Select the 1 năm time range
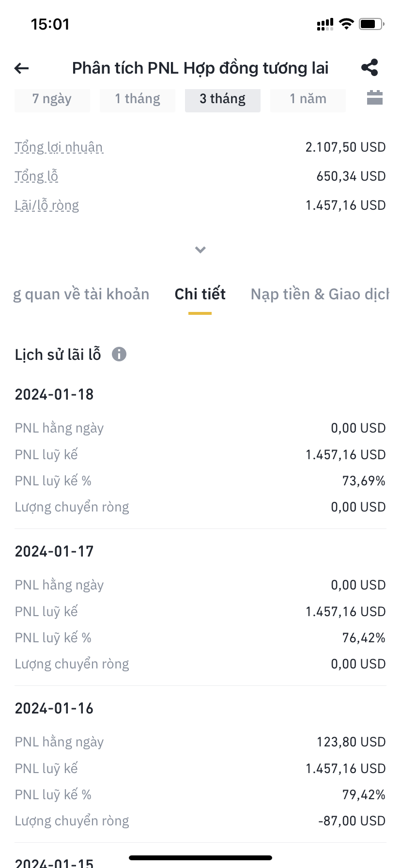 pyautogui.click(x=308, y=99)
